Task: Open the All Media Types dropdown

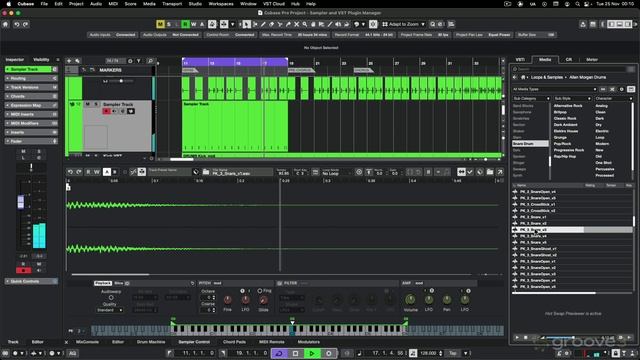Action: [x=554, y=89]
